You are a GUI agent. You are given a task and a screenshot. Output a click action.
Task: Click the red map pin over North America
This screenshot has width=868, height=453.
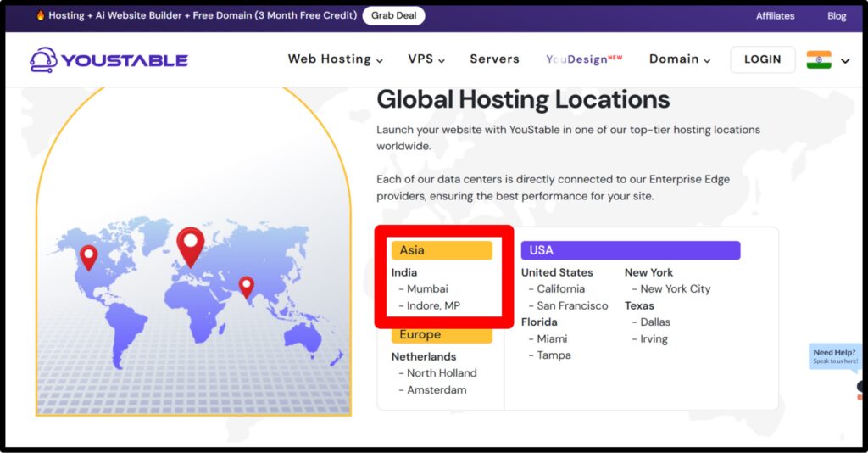coord(88,258)
